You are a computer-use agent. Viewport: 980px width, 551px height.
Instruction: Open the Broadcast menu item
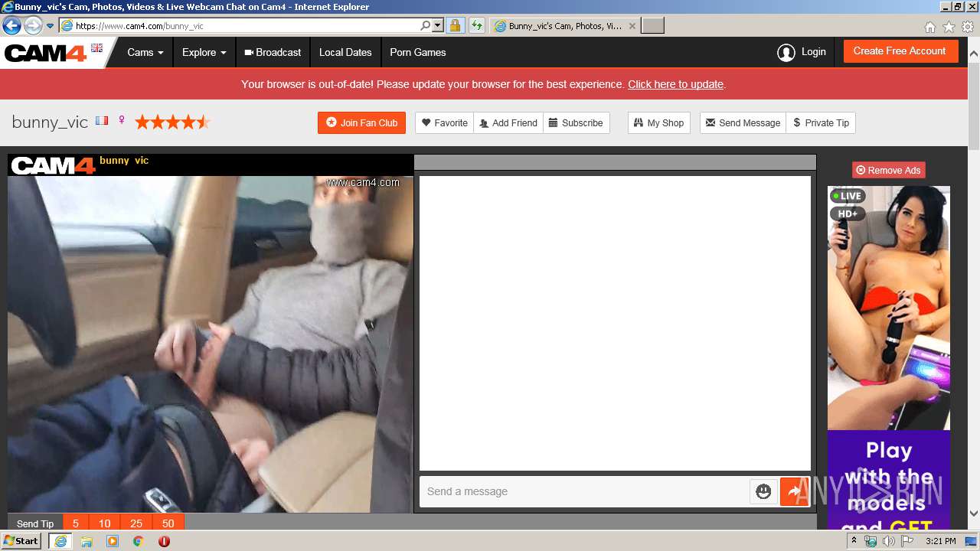pyautogui.click(x=273, y=53)
